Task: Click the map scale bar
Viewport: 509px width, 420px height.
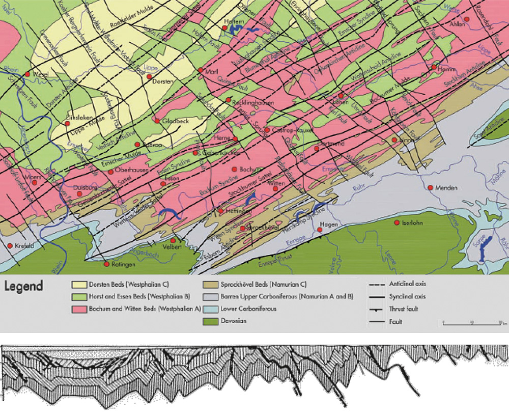Action: (x=472, y=323)
